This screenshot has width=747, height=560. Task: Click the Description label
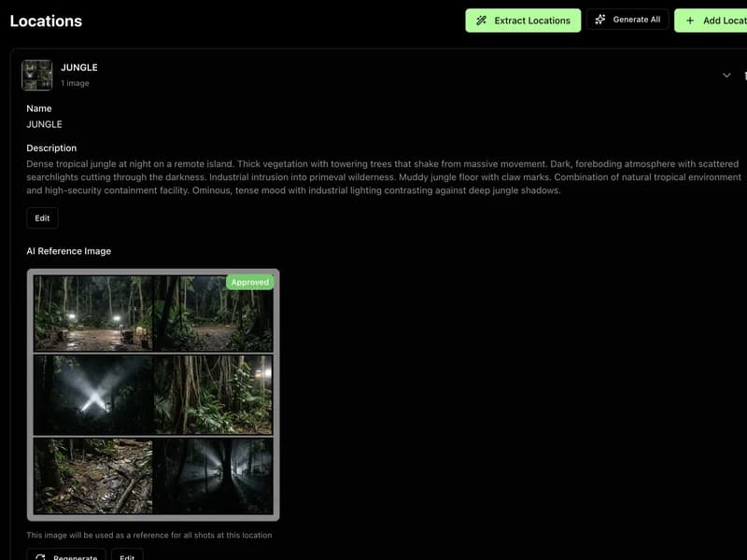[51, 148]
